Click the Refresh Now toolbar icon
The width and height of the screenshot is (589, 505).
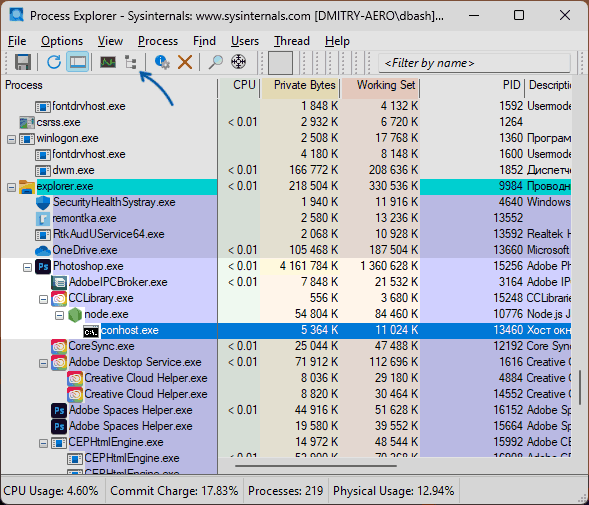[x=54, y=62]
